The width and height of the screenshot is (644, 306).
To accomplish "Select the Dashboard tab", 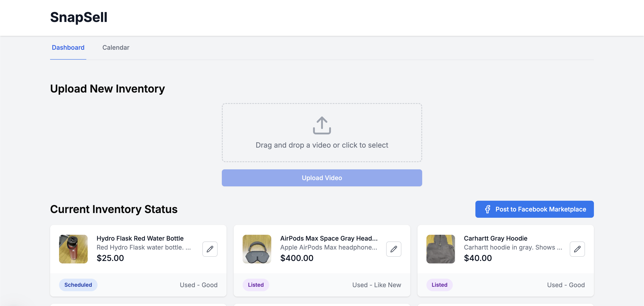I will (x=68, y=47).
